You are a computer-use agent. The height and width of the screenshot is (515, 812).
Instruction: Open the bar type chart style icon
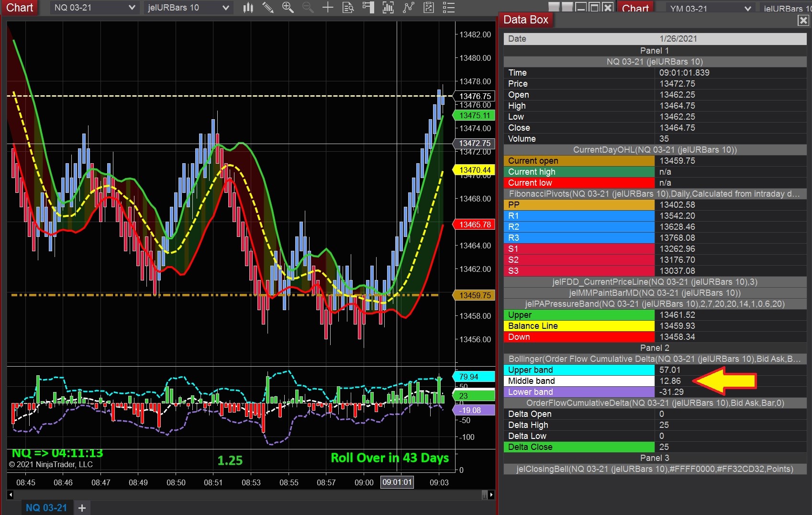tap(248, 8)
